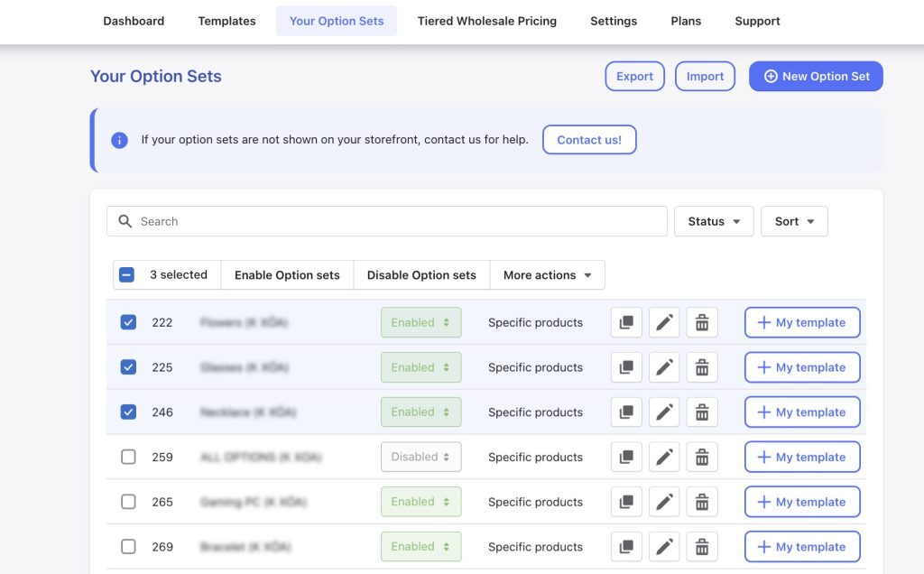
Task: Duplicate option set 269
Action: tap(626, 546)
